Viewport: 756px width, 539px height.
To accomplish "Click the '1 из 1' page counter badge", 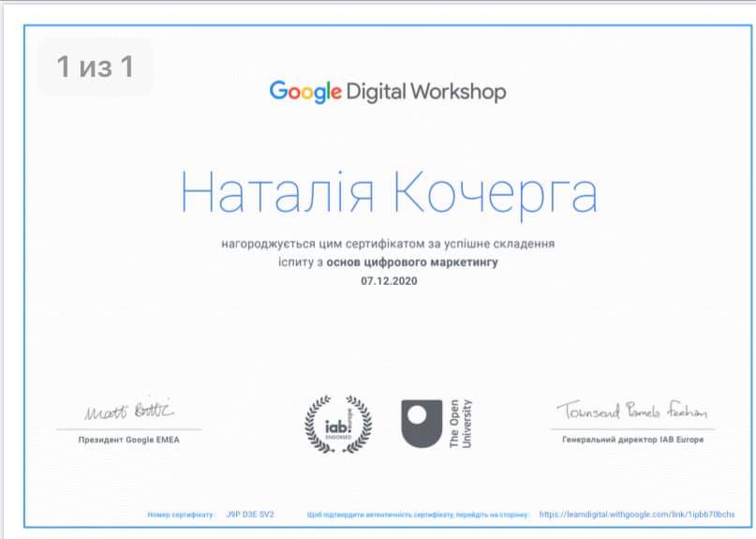I will coord(96,67).
